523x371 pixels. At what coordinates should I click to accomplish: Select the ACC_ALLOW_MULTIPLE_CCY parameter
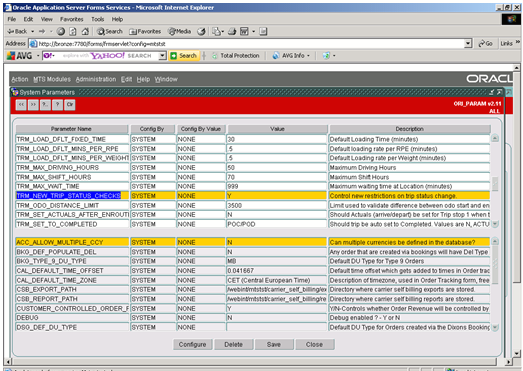72,242
